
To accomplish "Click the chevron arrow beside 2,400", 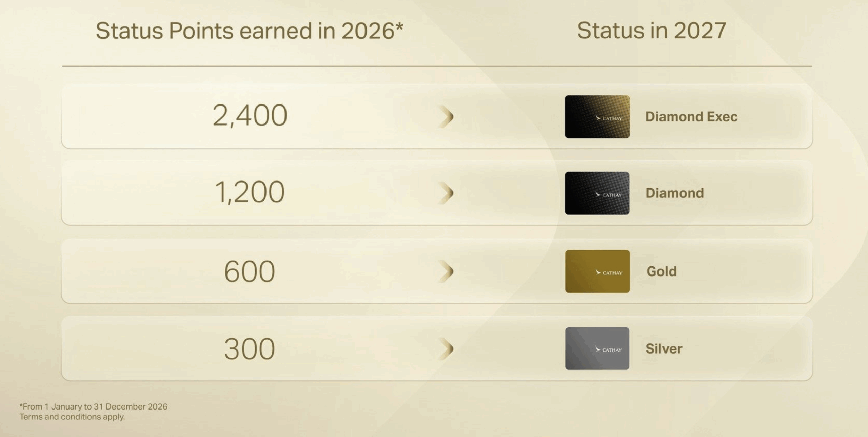I will click(x=446, y=117).
